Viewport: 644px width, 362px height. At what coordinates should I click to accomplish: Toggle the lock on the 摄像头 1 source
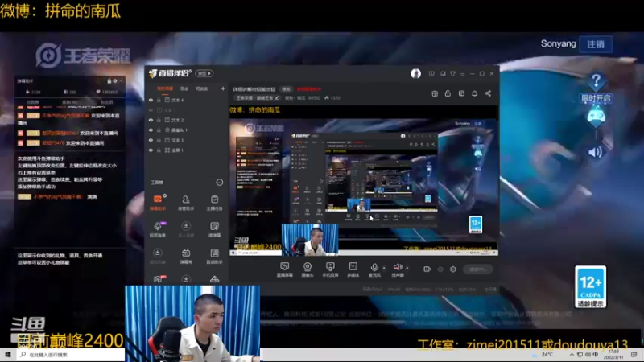pos(159,130)
